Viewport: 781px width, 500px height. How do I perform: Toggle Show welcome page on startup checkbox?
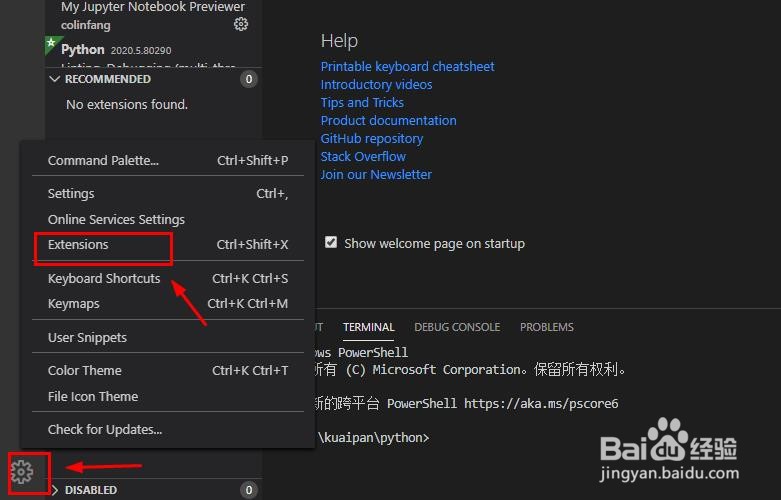[331, 243]
